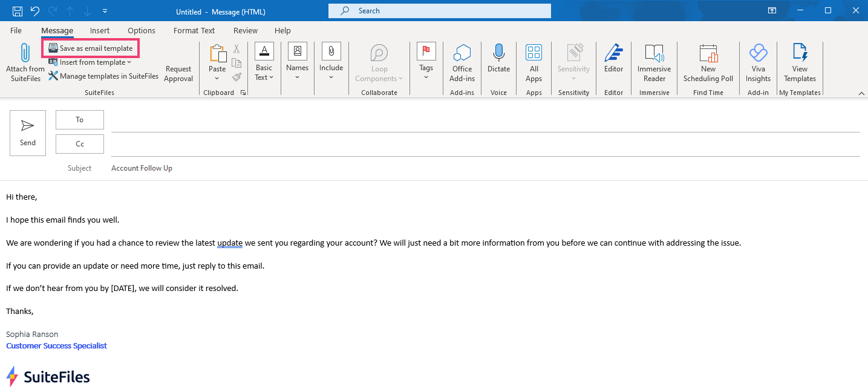This screenshot has height=389, width=868.
Task: Open Viva Insights add-in
Action: [x=758, y=60]
